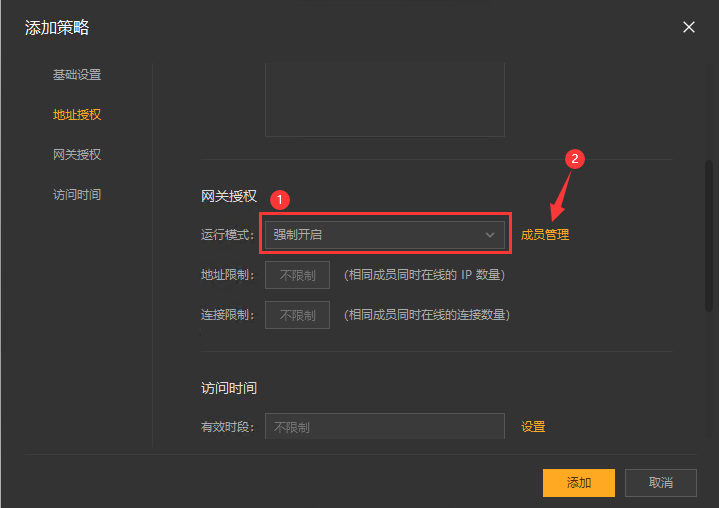The image size is (719, 508).
Task: Click the 访问时间 section heading
Action: (x=229, y=388)
